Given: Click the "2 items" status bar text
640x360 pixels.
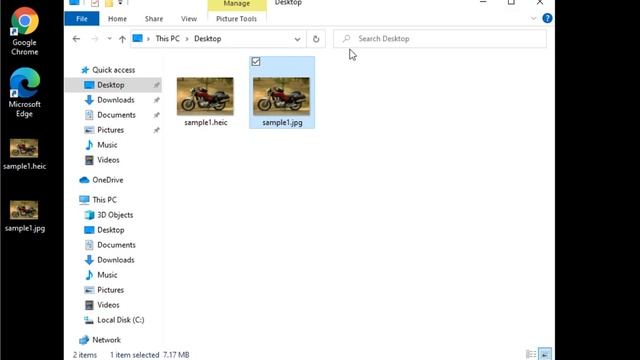Looking at the screenshot, I should 85,355.
